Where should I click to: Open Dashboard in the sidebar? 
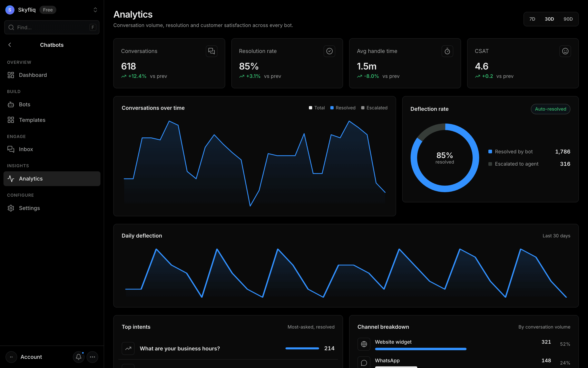click(52, 75)
